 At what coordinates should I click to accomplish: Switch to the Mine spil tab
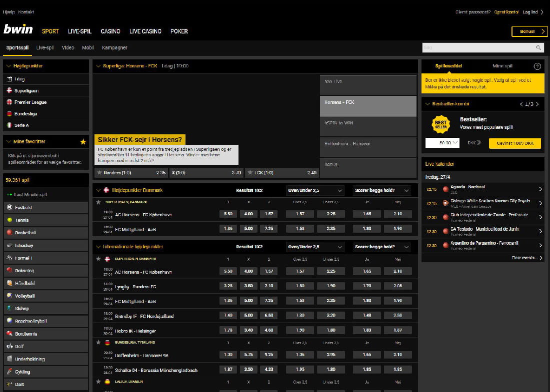click(502, 66)
